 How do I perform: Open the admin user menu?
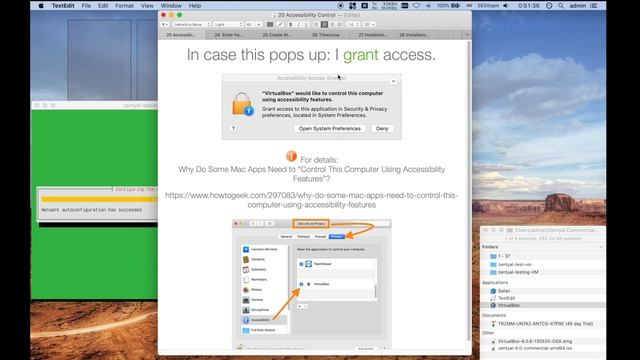578,6
